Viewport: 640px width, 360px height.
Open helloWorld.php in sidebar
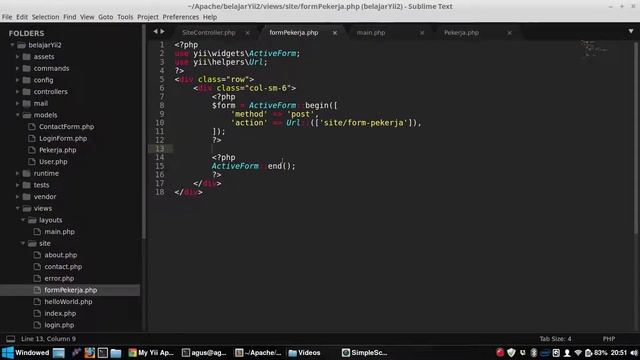[x=68, y=302]
